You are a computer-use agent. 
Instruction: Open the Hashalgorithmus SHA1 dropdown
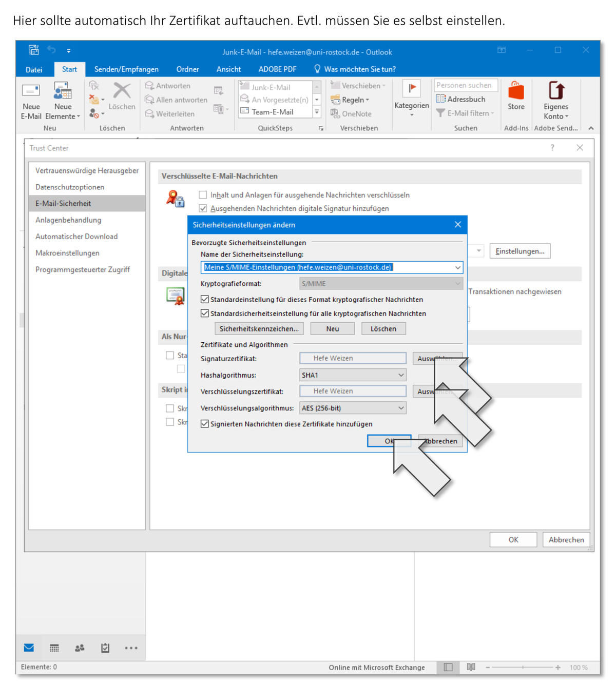[x=401, y=375]
